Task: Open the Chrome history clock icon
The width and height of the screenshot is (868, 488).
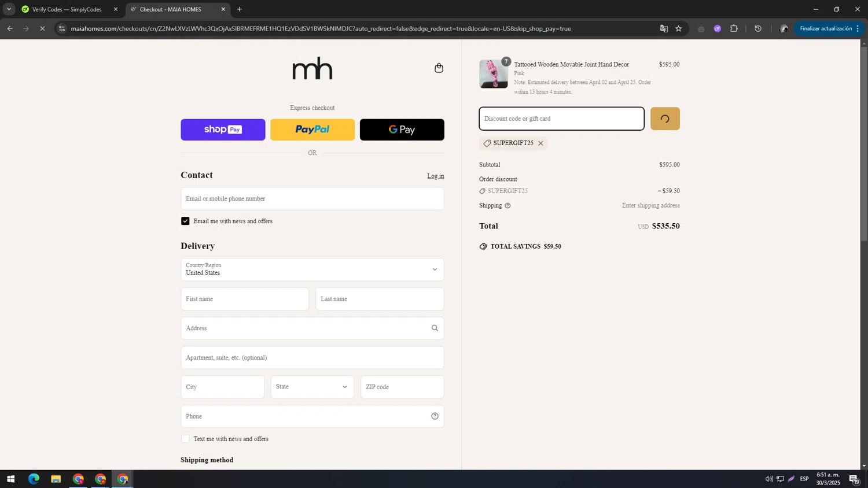Action: 758,28
